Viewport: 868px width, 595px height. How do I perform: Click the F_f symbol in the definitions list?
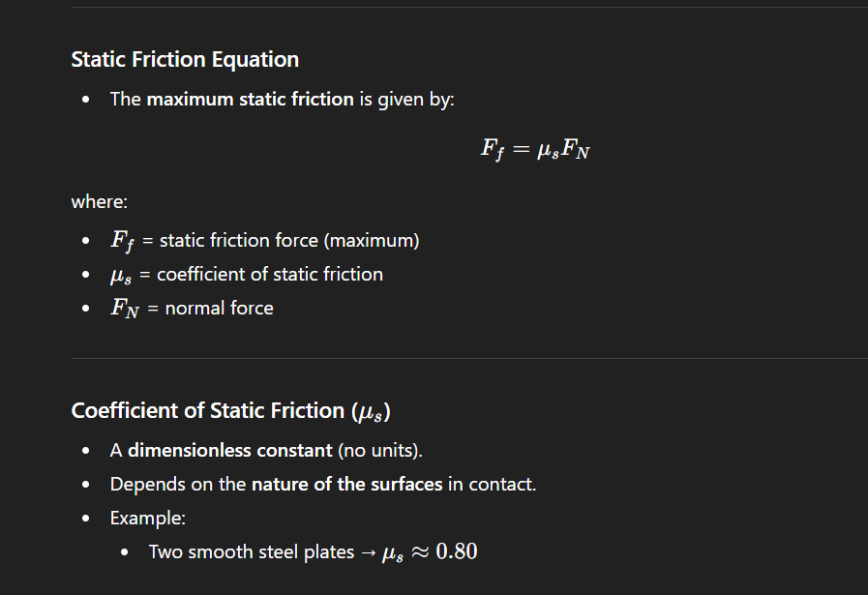(123, 241)
